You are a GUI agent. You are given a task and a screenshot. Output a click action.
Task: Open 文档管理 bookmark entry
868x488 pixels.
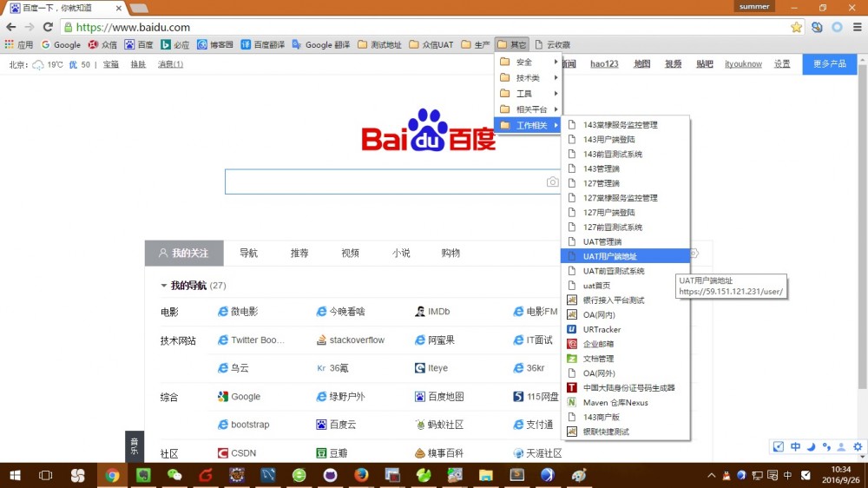tap(626, 359)
